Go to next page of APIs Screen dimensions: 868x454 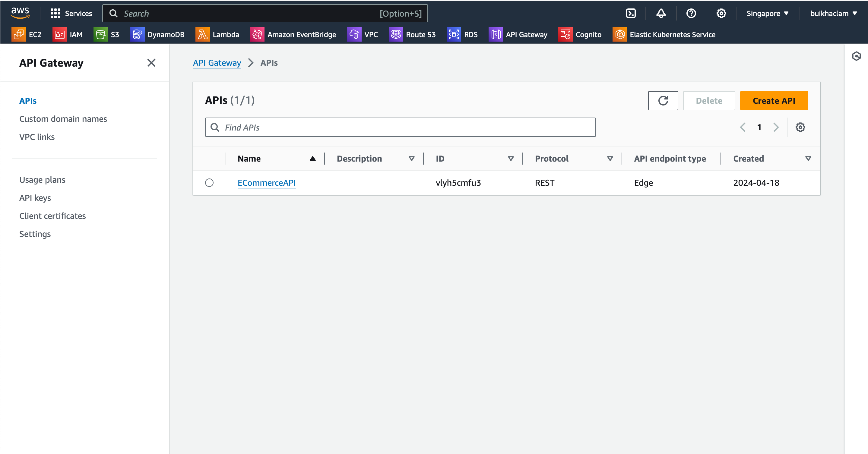(x=776, y=127)
